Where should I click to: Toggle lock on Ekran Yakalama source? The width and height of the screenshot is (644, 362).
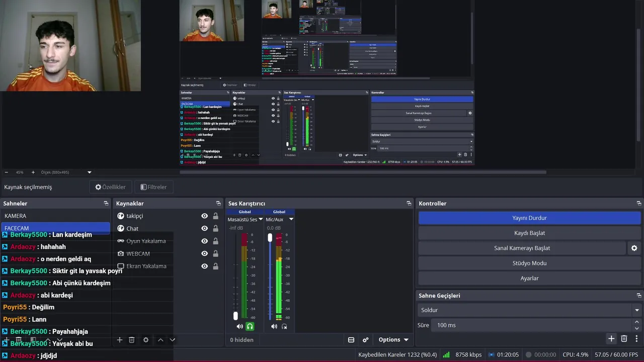[215, 266]
